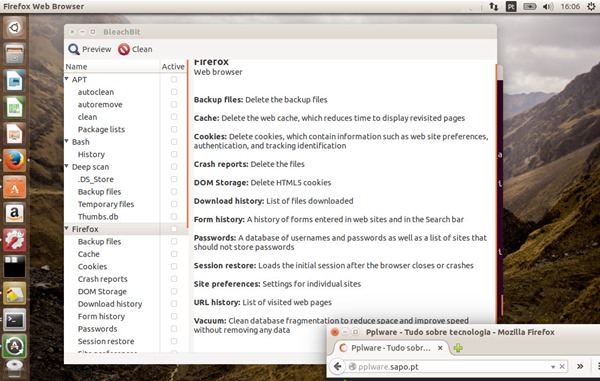This screenshot has width=600, height=381.
Task: Launch LibreOffice Writer from launcher
Action: 15,81
